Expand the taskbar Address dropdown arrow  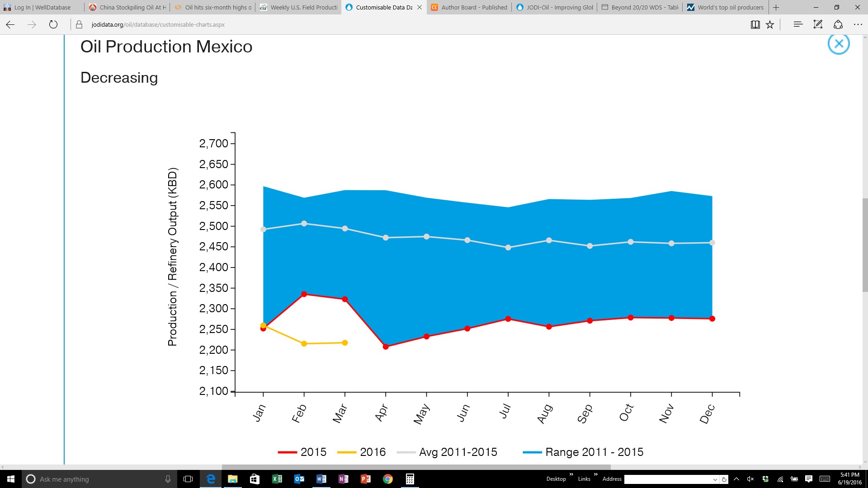[715, 479]
